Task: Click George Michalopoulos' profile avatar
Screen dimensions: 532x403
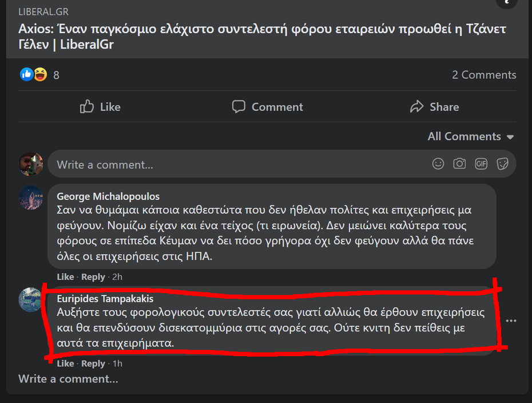Action: (30, 198)
